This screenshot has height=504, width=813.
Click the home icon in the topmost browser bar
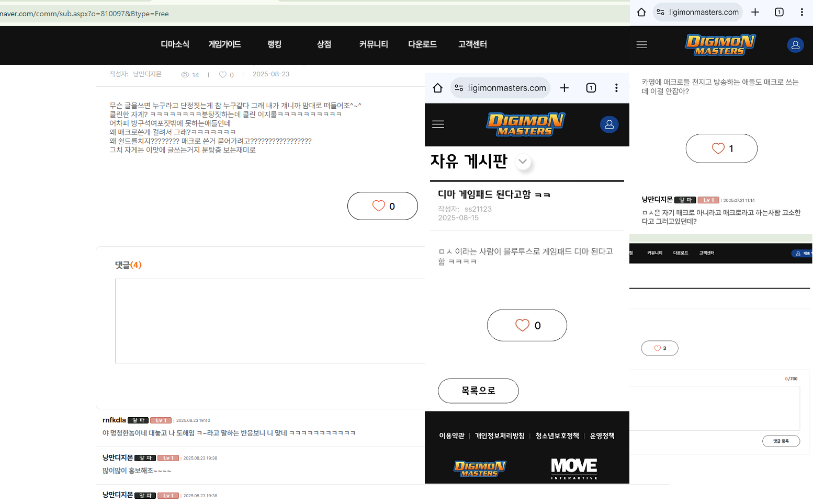[x=641, y=12]
